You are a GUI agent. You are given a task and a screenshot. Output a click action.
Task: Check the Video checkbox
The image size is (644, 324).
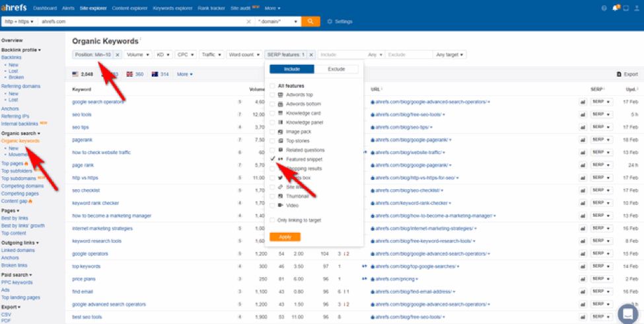coord(272,205)
